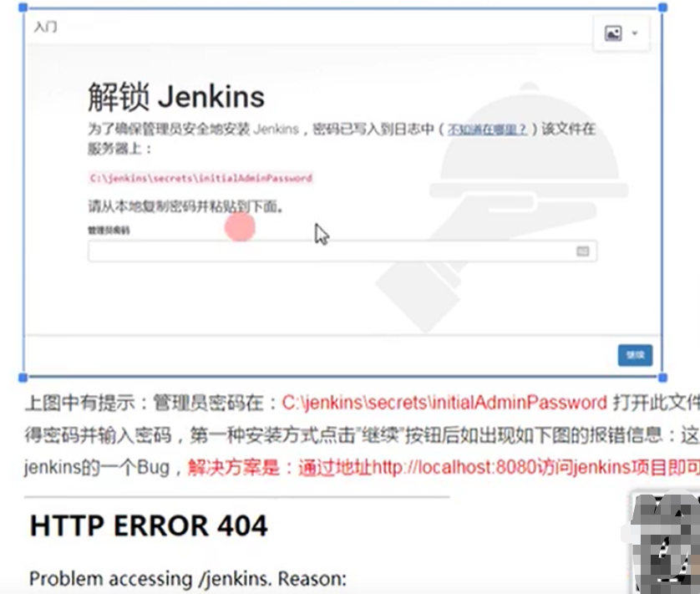Open the image options dropdown arrow

[635, 33]
